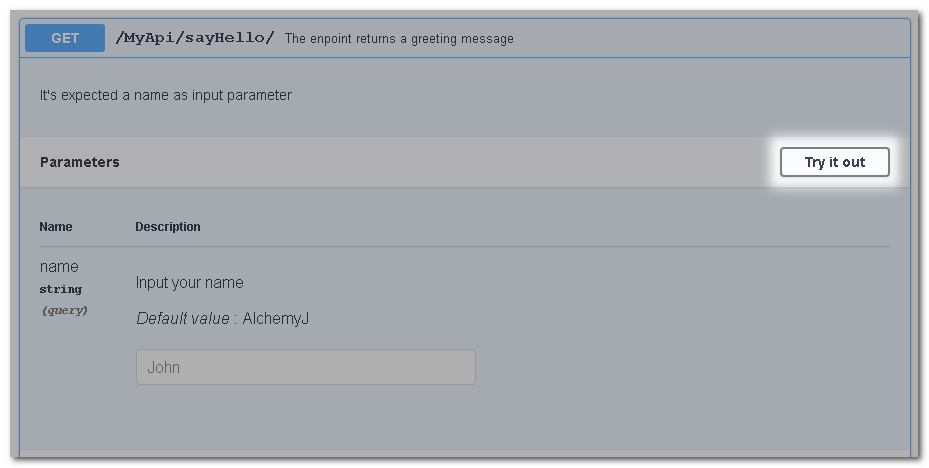Click the /MyApi/sayHello/ endpoint path

point(195,39)
